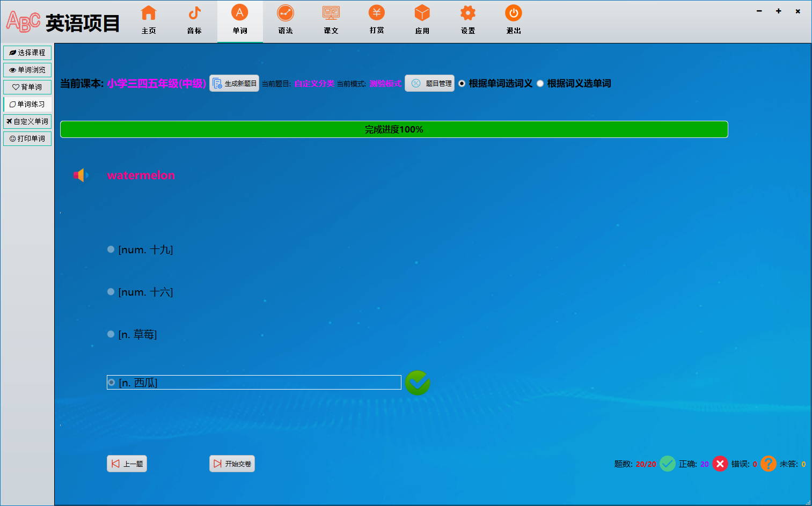Choose answer [num. 十九]
The image size is (812, 506).
140,250
